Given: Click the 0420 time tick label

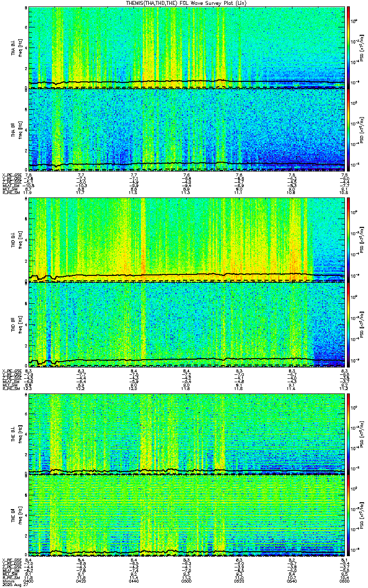Looking at the screenshot, I should tap(81, 581).
